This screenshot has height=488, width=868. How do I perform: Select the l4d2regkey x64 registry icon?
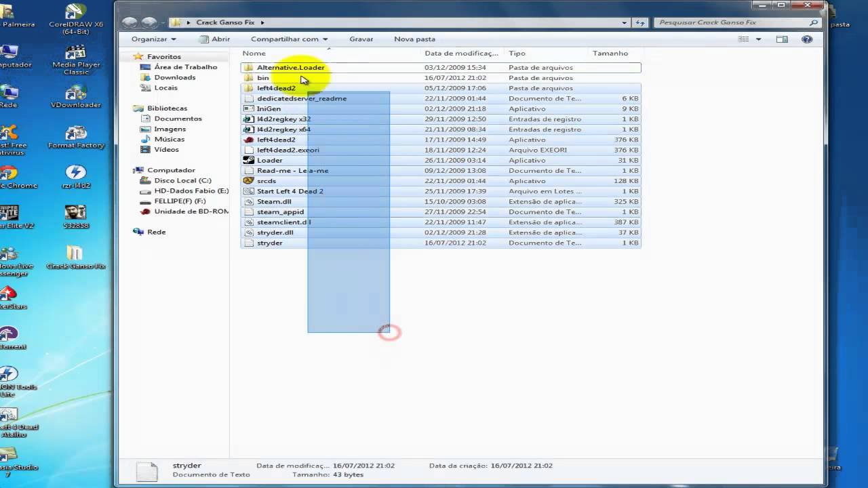pos(248,129)
